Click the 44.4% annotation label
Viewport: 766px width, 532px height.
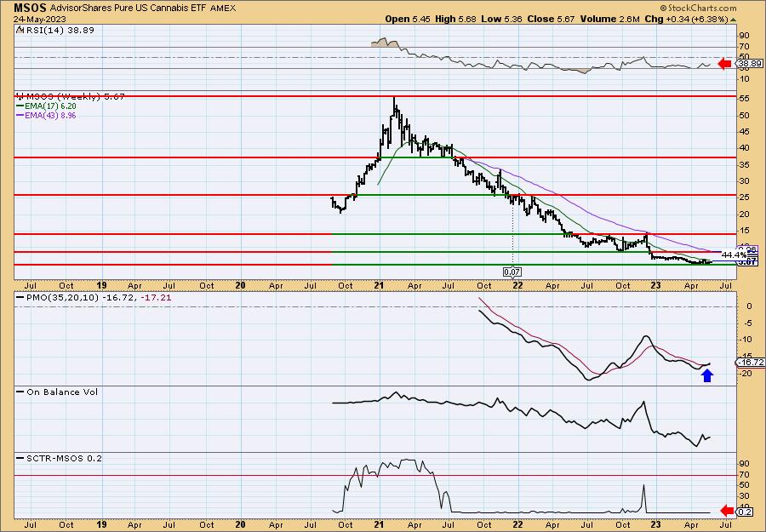click(734, 255)
